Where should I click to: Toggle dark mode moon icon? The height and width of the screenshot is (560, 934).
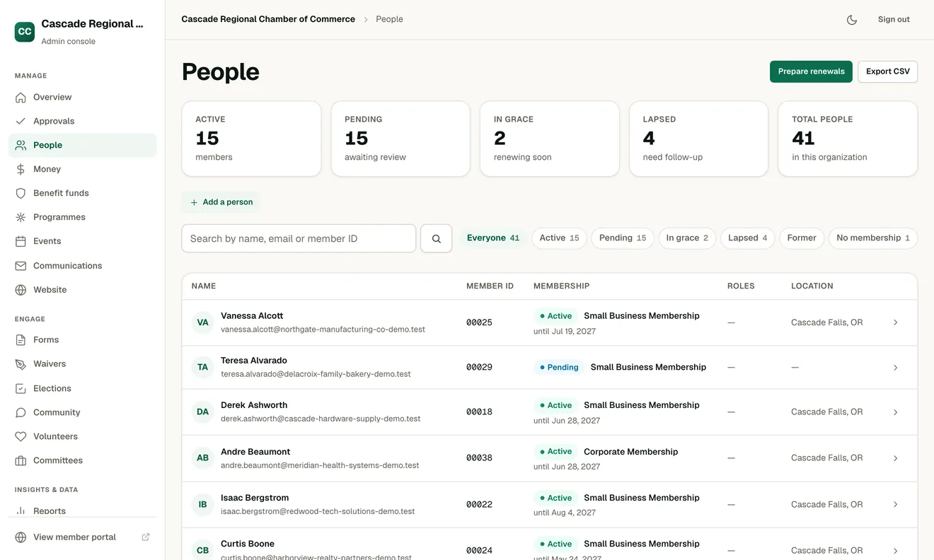852,20
